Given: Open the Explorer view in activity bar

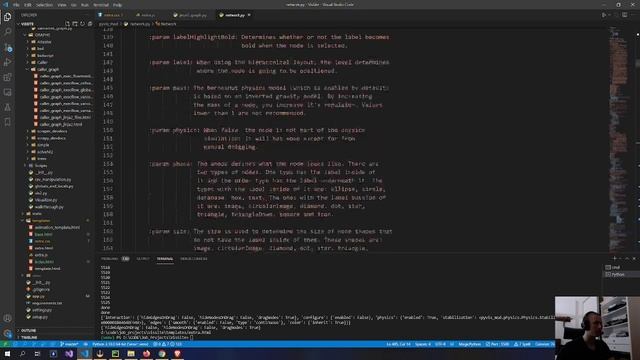Looking at the screenshot, I should click(x=7, y=17).
